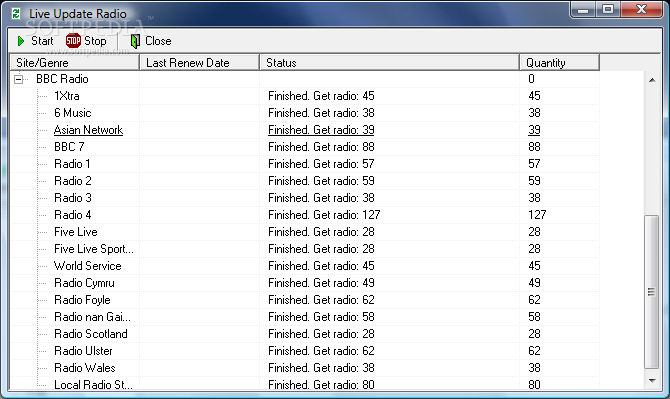This screenshot has width=670, height=399.
Task: Select the Five Live Sport... row
Action: [x=305, y=249]
